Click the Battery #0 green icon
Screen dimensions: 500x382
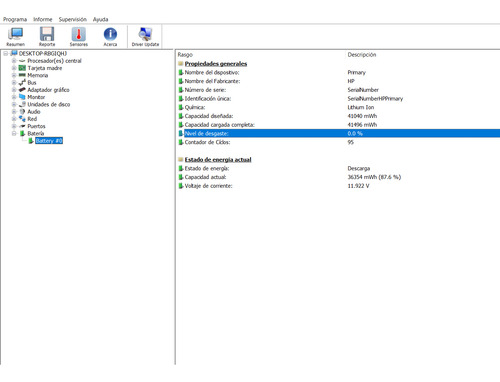tap(31, 141)
